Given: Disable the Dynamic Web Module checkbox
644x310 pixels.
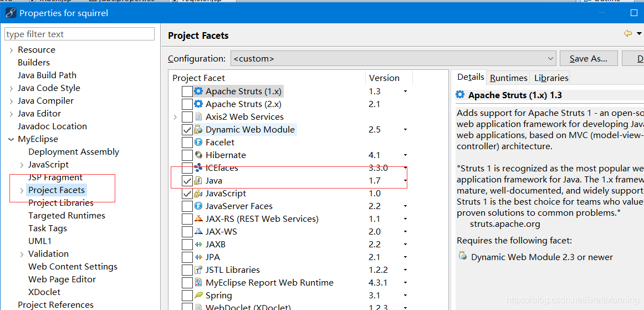Looking at the screenshot, I should point(187,130).
